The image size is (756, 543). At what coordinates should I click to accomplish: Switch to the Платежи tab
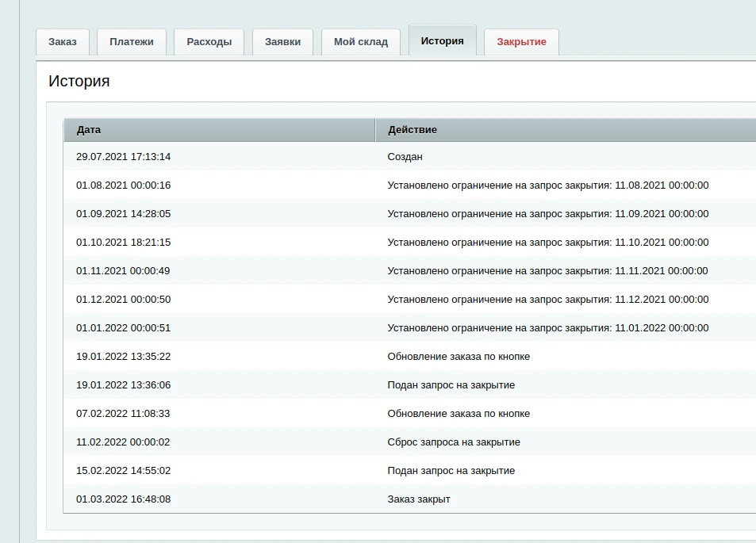pos(132,42)
